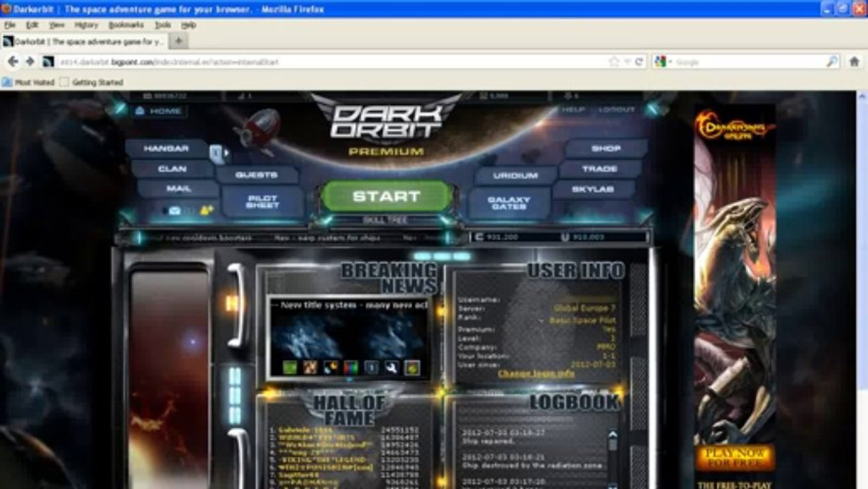868x489 pixels.
Task: Click the logbook scroll-up arrow
Action: 613,435
